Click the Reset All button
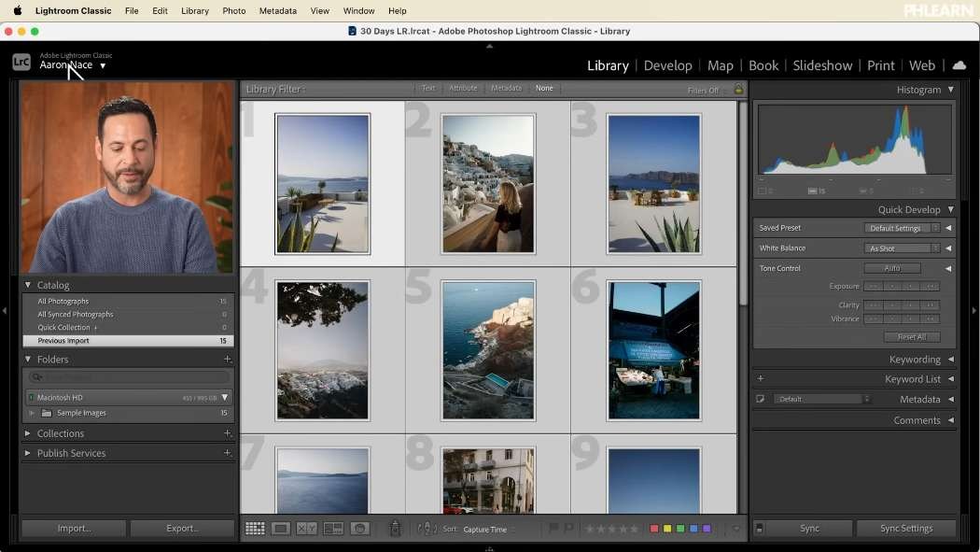 click(x=911, y=337)
